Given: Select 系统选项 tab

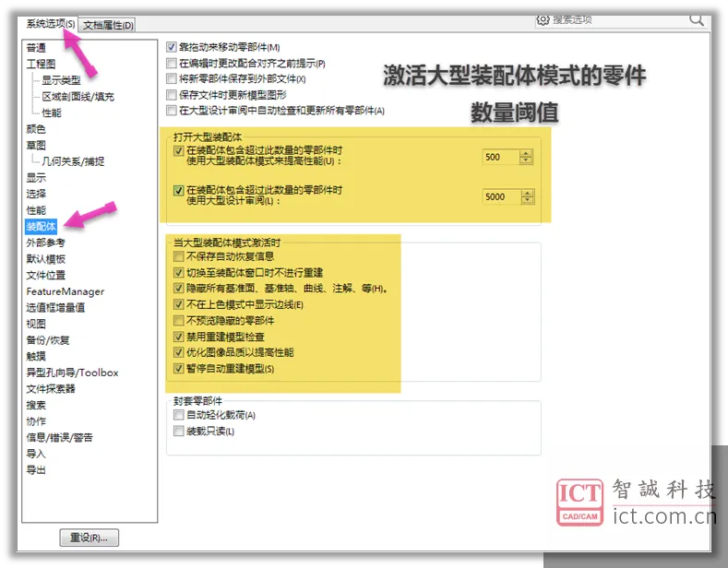Looking at the screenshot, I should click(50, 23).
